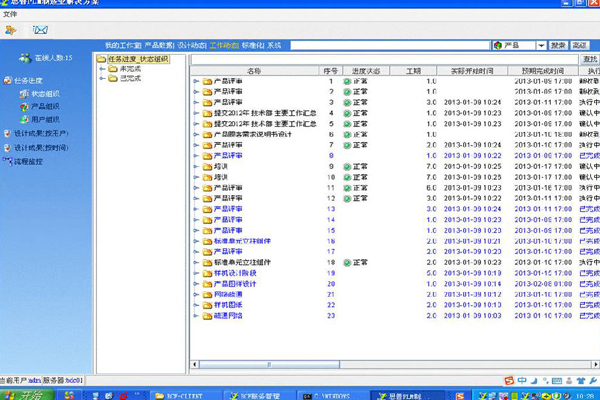This screenshot has height=400, width=600.
Task: Click the 在线人数 online users icon
Action: coord(25,58)
